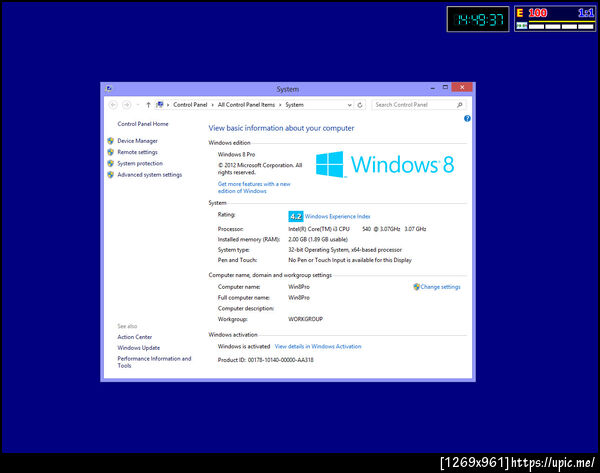
Task: View details in Windows Activation
Action: coord(318,346)
